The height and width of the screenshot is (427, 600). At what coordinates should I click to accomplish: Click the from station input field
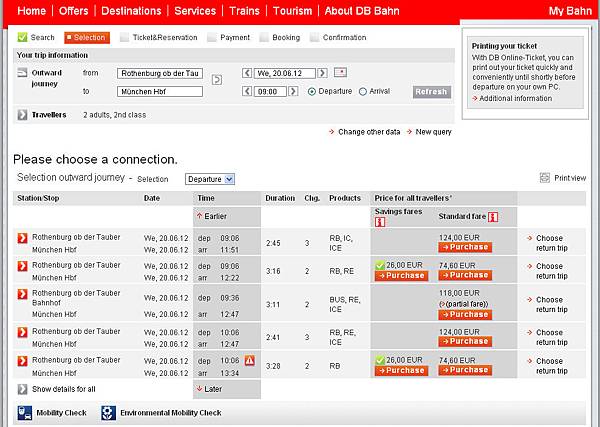pos(160,73)
